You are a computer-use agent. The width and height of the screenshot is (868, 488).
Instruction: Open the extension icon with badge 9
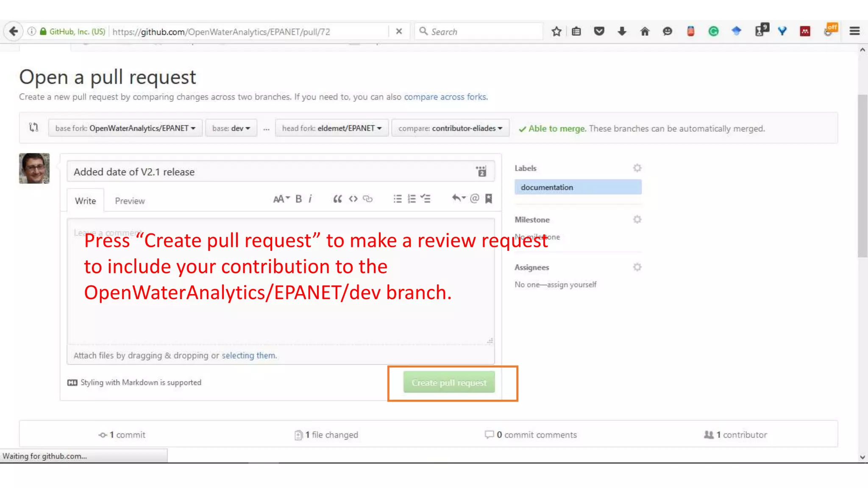[762, 30]
